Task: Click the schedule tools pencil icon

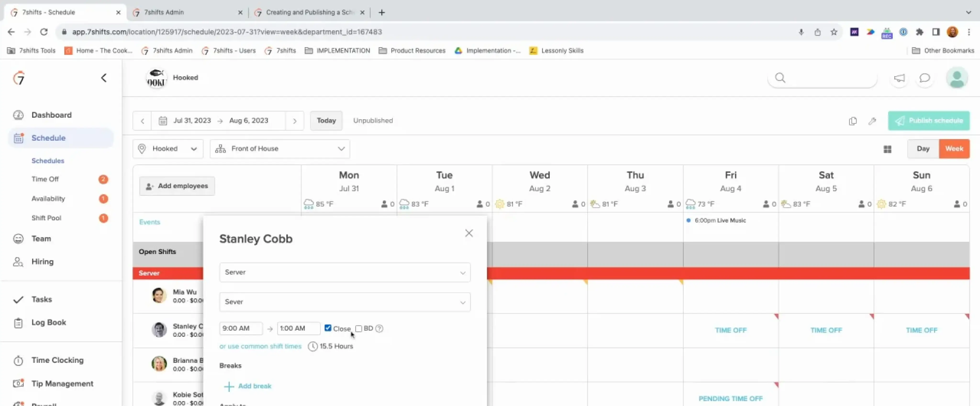Action: [x=872, y=121]
